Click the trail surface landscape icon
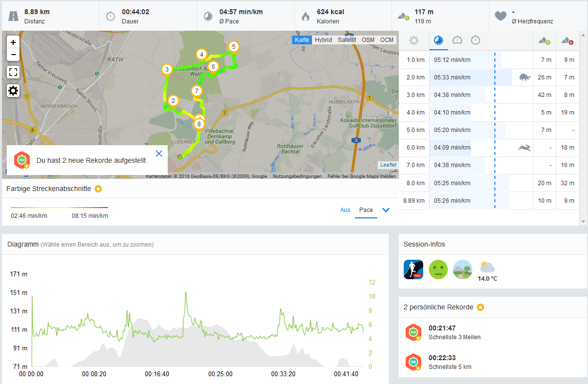The height and width of the screenshot is (384, 588). point(463,269)
